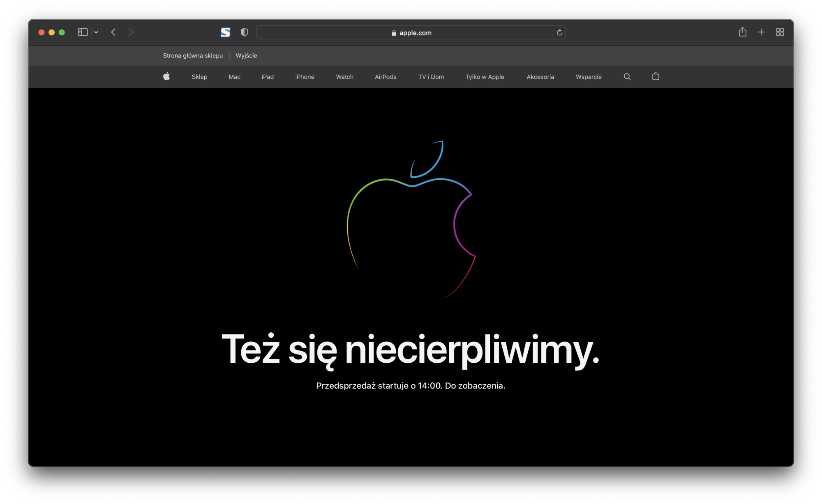Minimize the window with yellow button
Viewport: 822px width, 504px height.
click(x=52, y=32)
